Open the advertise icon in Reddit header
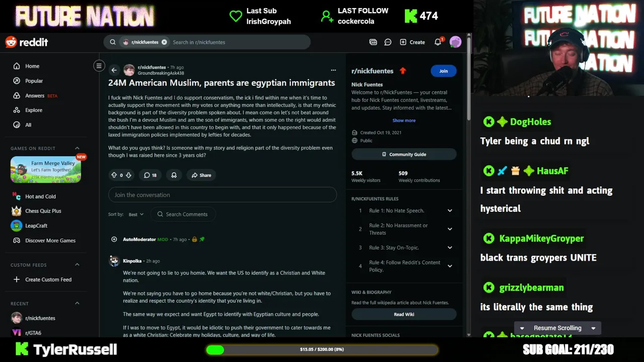This screenshot has height=362, width=644. tap(373, 42)
